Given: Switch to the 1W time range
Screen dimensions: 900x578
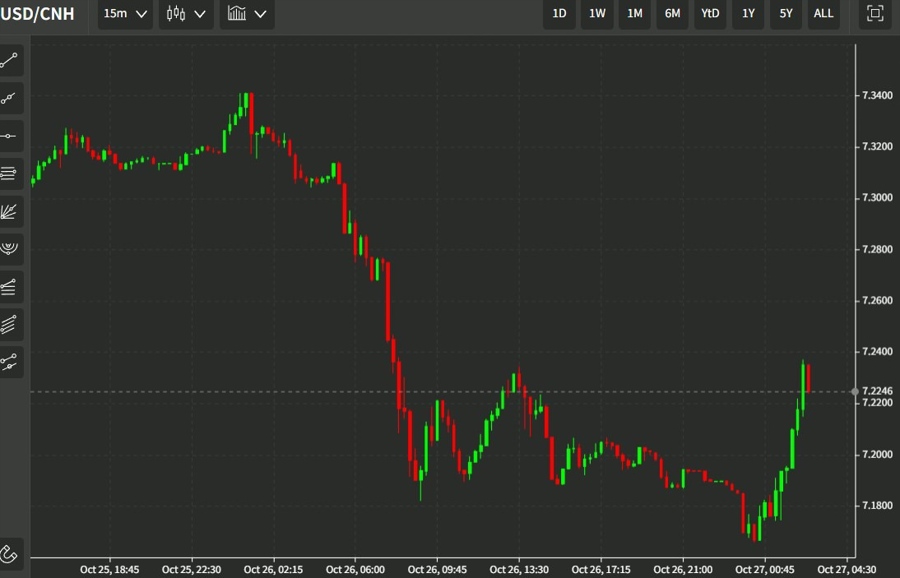Looking at the screenshot, I should (597, 13).
